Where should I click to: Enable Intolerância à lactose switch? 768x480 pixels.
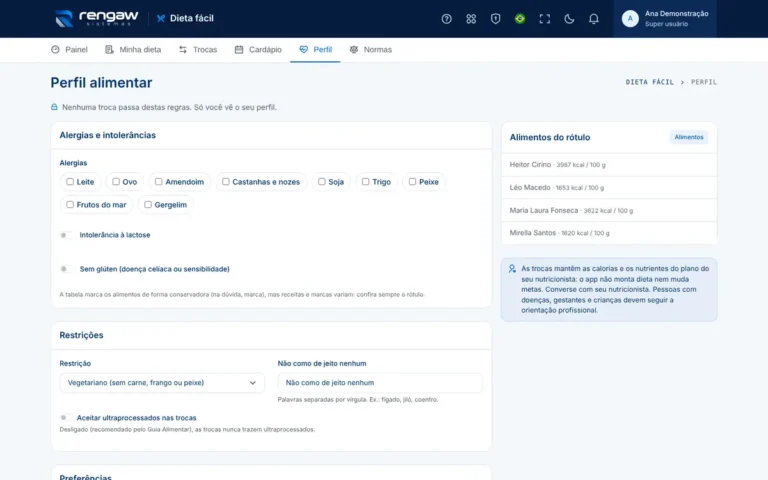[x=66, y=235]
